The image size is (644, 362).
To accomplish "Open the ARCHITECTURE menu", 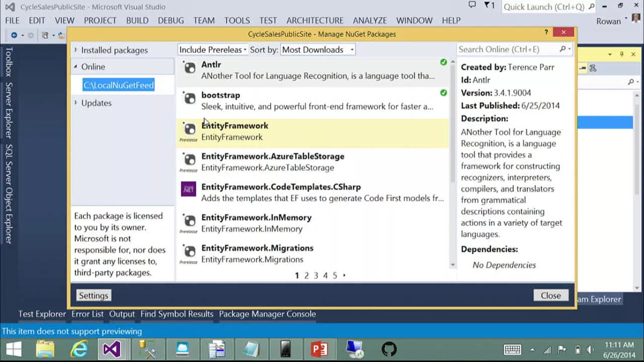I will click(315, 20).
